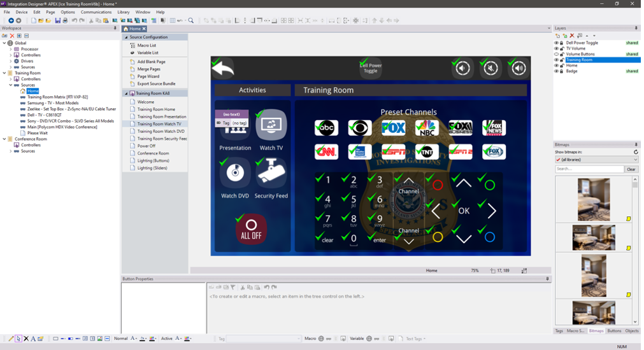Viewport: 644px width, 350px height.
Task: Collapse the Global tree node
Action: coord(4,43)
